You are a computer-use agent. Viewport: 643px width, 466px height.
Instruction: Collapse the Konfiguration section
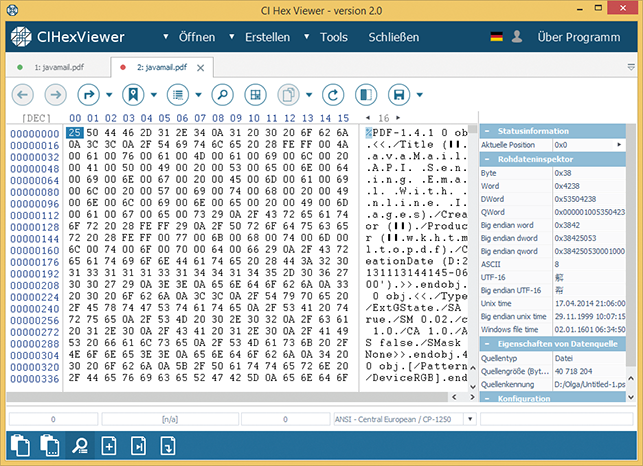coord(487,398)
